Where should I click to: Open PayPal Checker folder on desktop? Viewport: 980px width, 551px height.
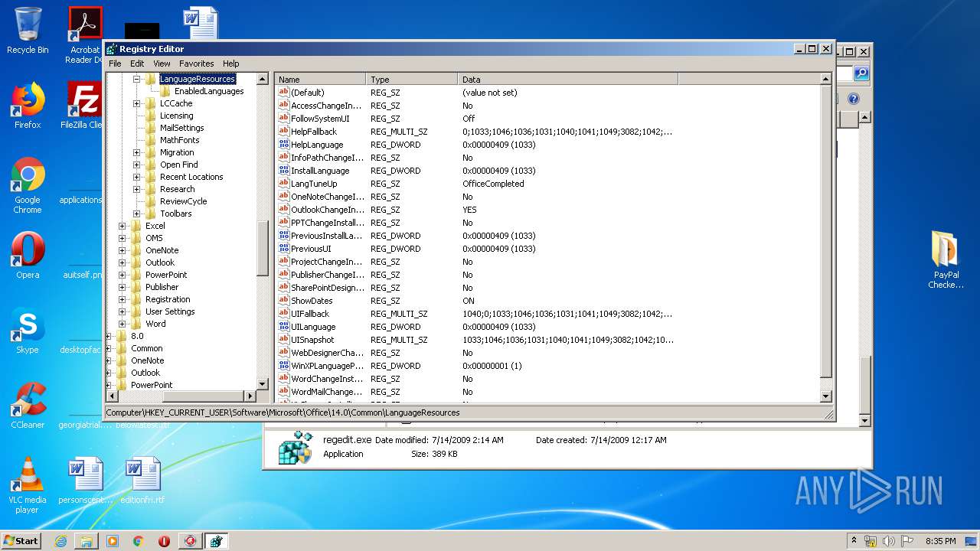[946, 260]
